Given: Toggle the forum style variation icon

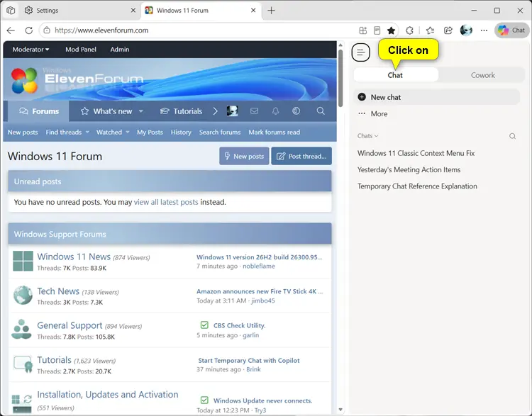Looking at the screenshot, I should 297,111.
